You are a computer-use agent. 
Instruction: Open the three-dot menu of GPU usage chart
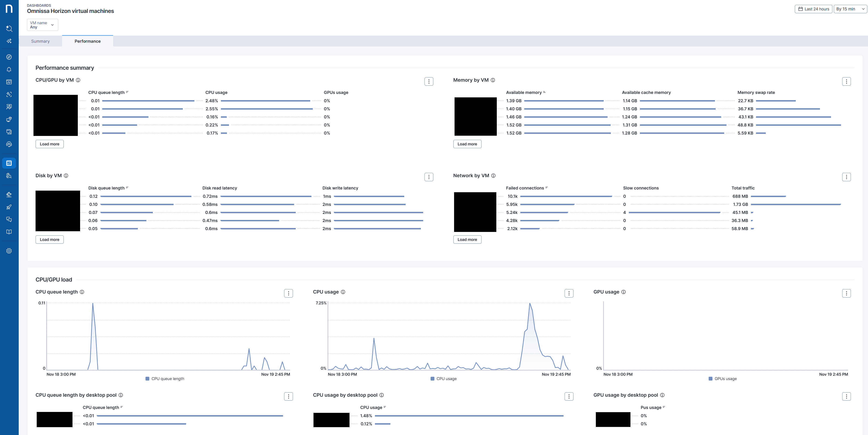point(846,293)
